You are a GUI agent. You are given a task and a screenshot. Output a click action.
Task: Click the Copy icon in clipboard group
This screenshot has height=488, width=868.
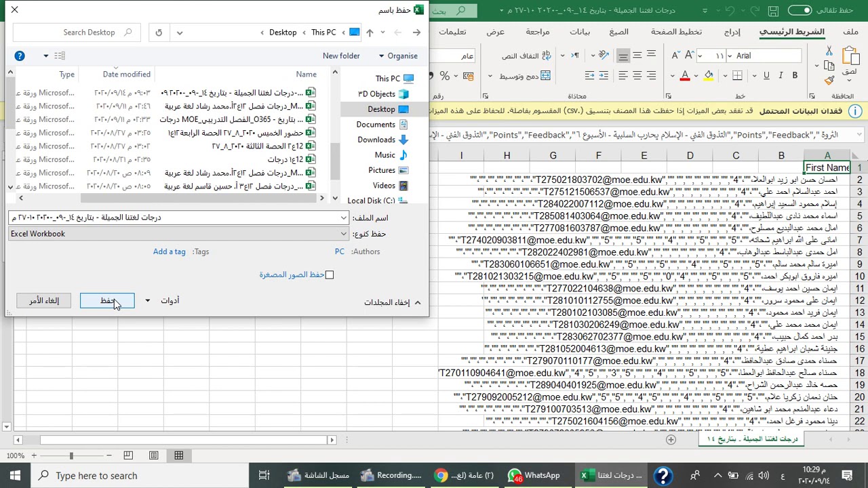coord(829,66)
